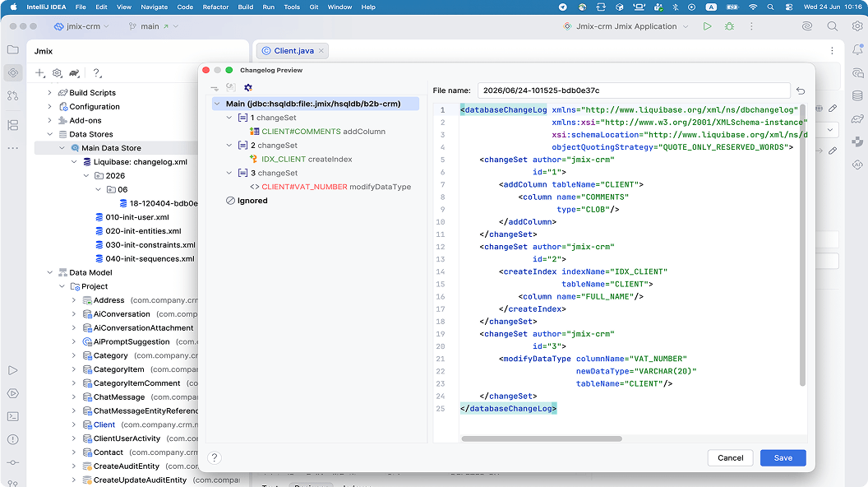Collapse the Main jdbc hsqldb root node
This screenshot has width=868, height=487.
click(217, 104)
